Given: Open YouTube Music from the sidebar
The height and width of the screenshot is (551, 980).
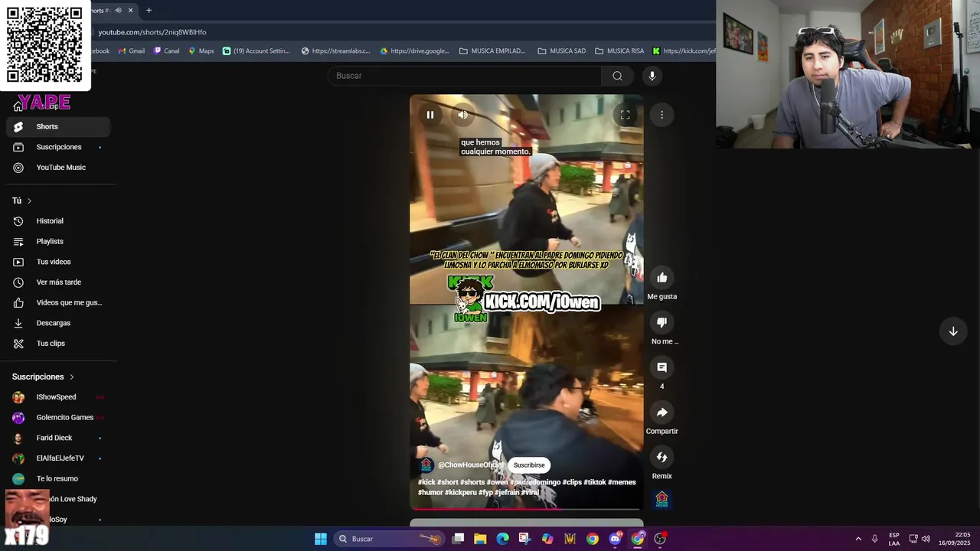Looking at the screenshot, I should click(58, 168).
